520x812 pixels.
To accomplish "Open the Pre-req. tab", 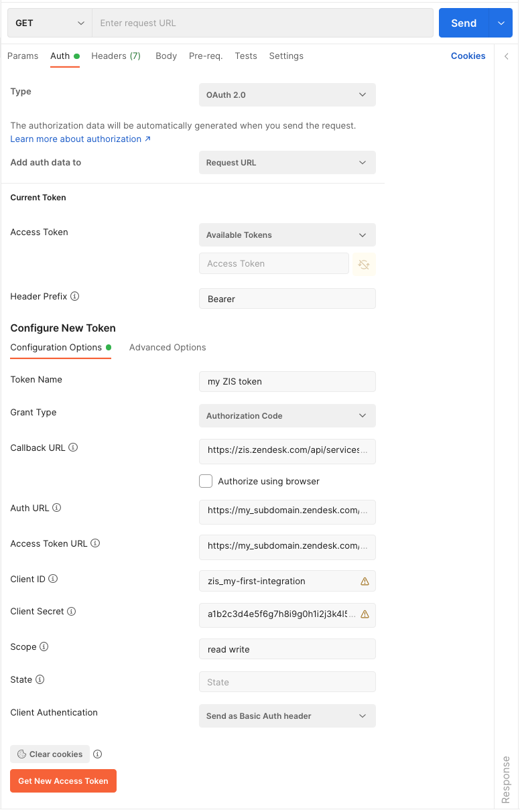I will click(206, 56).
